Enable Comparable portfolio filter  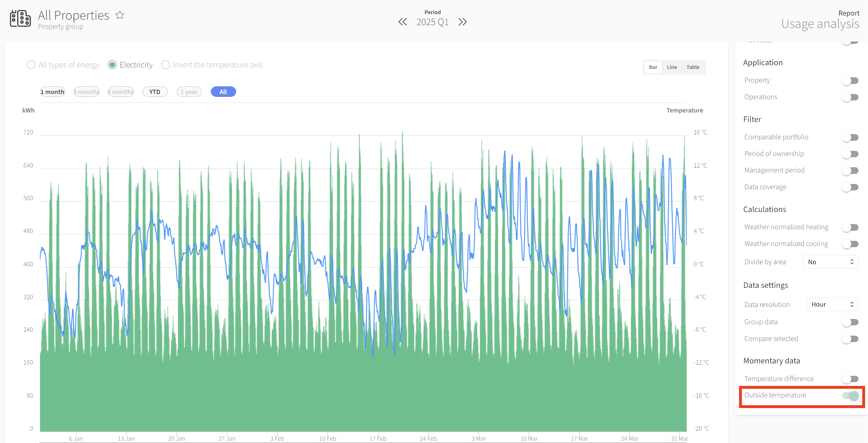coord(850,138)
